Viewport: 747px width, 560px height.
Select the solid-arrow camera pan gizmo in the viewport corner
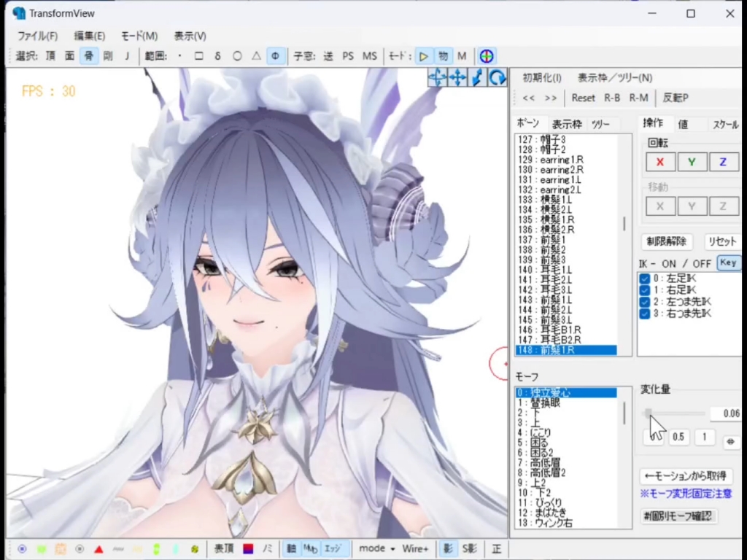coord(457,77)
